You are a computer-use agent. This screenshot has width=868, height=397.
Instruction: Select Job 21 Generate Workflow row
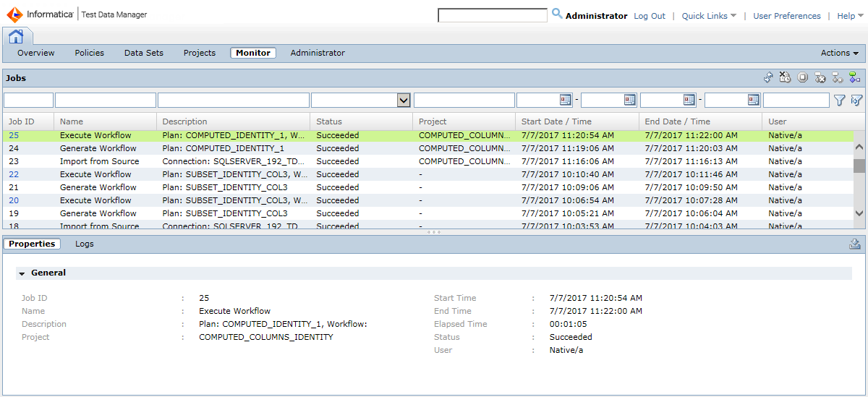[x=428, y=187]
